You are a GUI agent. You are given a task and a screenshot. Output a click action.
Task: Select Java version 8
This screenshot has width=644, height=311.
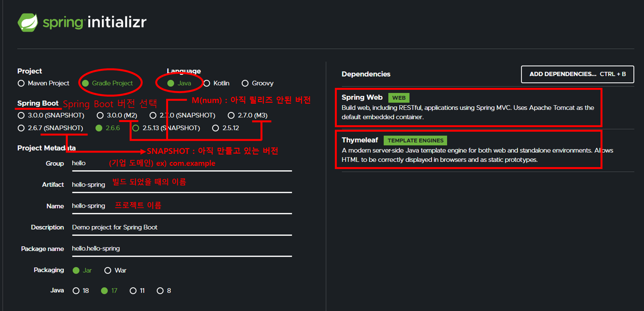[x=164, y=291]
